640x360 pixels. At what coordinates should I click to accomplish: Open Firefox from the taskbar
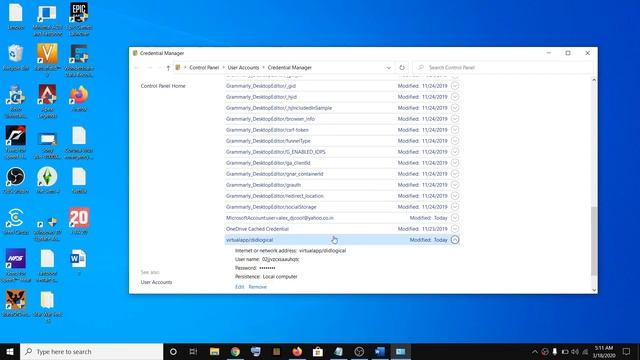point(297,351)
